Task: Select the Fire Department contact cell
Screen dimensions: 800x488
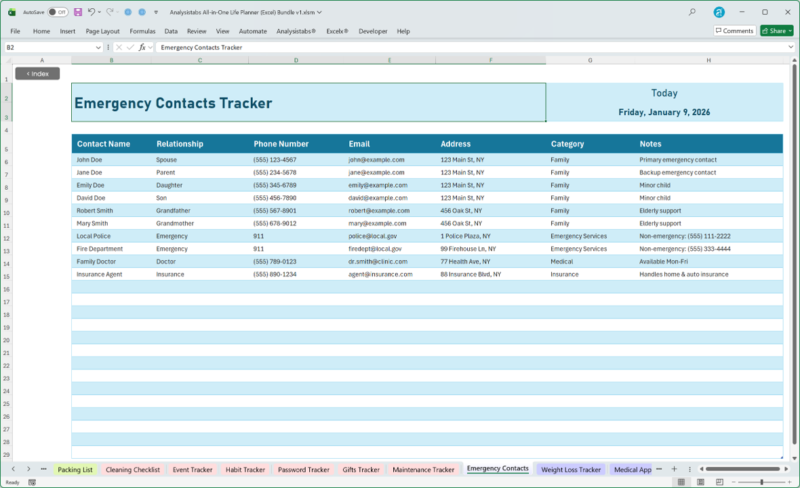Action: point(111,249)
